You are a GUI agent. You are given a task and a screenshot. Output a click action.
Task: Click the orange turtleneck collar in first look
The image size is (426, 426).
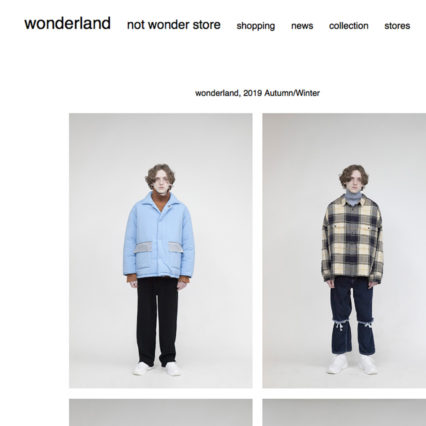pos(161,201)
